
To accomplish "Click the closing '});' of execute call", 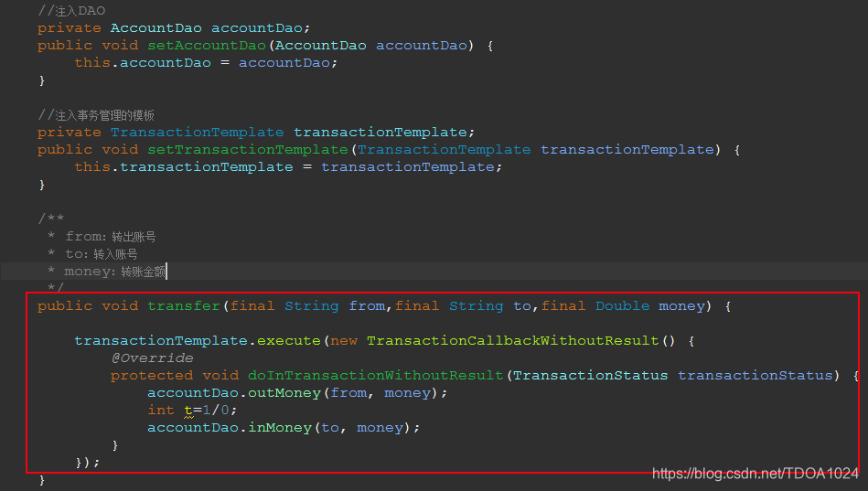I will click(x=88, y=463).
